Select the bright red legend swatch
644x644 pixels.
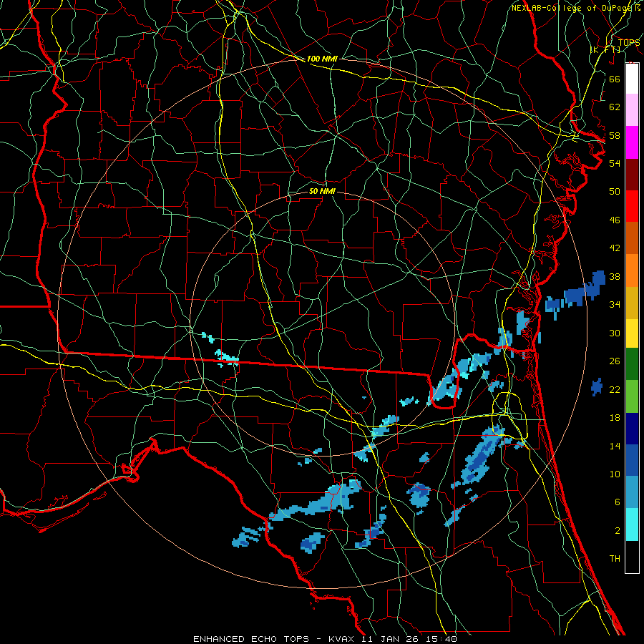(632, 206)
